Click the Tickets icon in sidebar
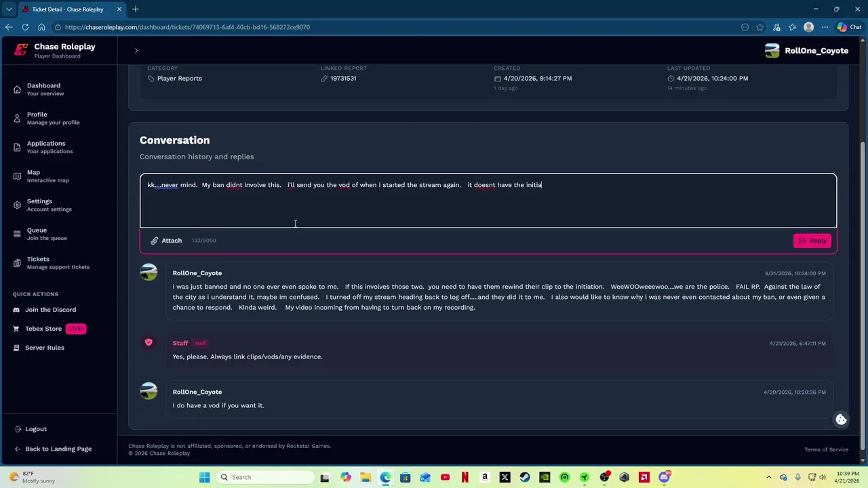The height and width of the screenshot is (488, 868). click(17, 262)
